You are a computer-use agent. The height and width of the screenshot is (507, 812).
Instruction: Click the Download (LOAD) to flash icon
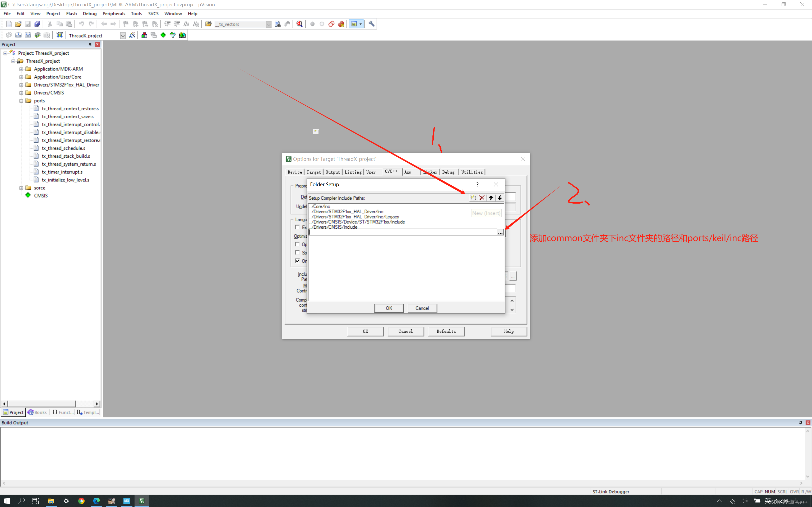[x=59, y=35]
